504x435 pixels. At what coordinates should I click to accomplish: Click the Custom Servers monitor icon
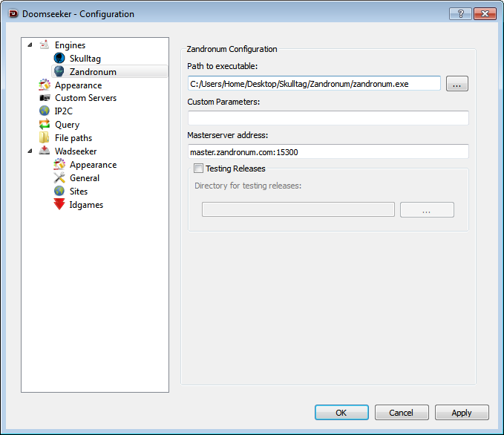coord(45,98)
